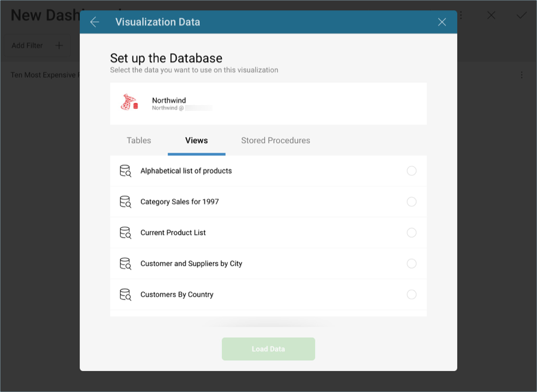Click the Customers By Country view icon
The height and width of the screenshot is (392, 537).
[125, 294]
